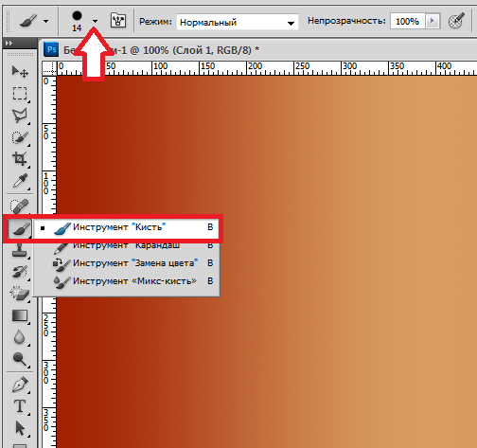Select the Gradient tool
This screenshot has width=477, height=448.
[x=20, y=316]
